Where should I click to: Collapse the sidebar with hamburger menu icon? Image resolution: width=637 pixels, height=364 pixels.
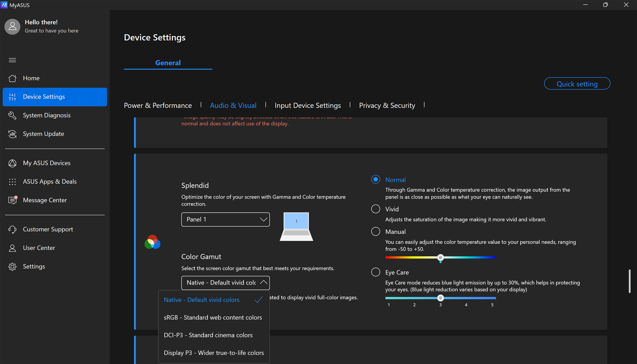[x=12, y=60]
